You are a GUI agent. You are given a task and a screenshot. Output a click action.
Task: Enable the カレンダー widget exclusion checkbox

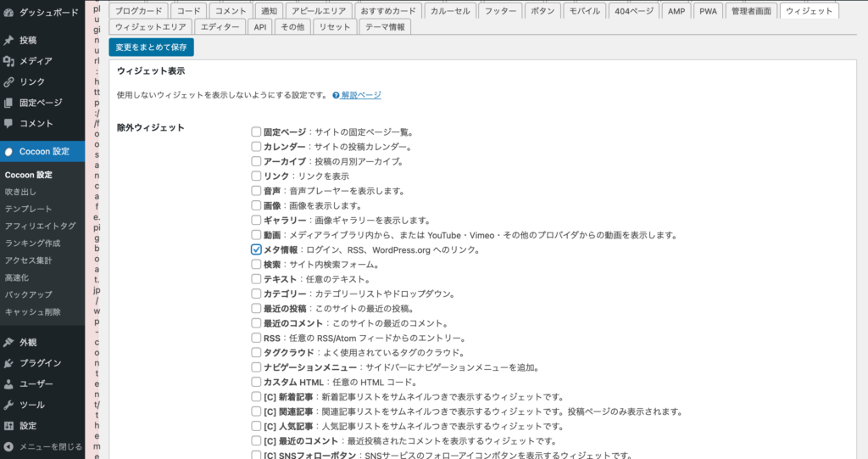click(256, 147)
